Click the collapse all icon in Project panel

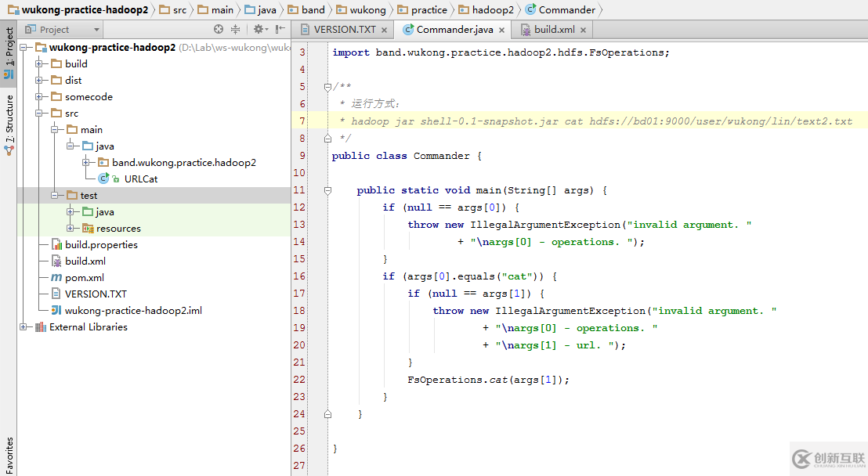tap(235, 30)
